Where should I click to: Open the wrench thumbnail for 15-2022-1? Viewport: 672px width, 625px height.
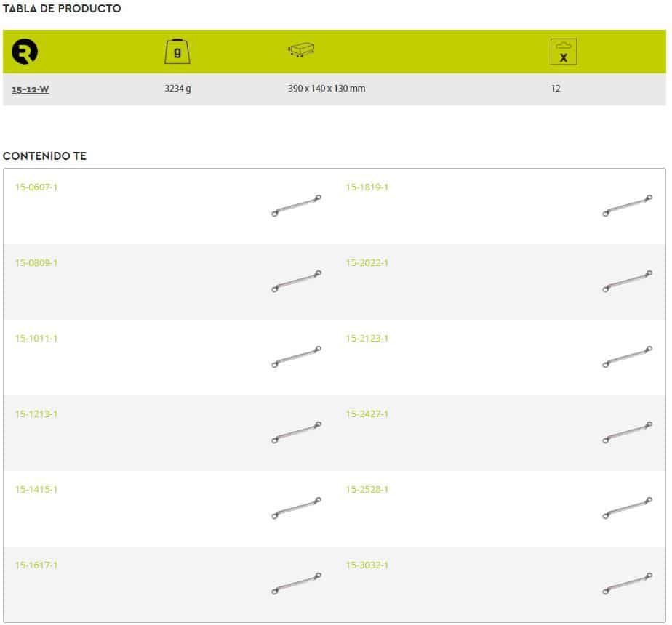tap(627, 282)
